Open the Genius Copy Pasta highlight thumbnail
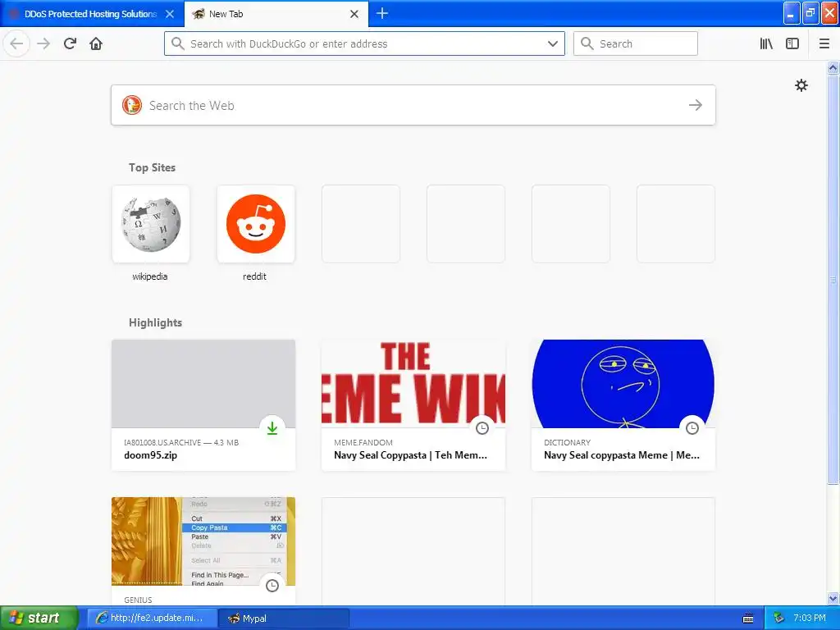This screenshot has width=840, height=630. coord(203,541)
